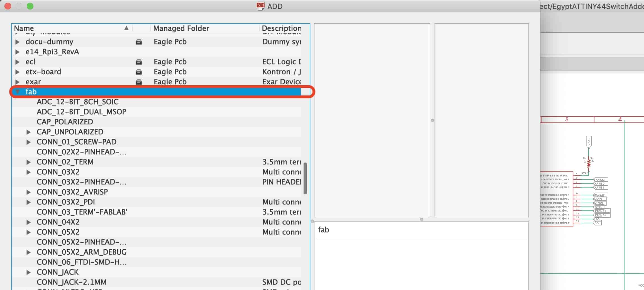644x290 pixels.
Task: Click managed library icon for docu-dummy
Action: pyautogui.click(x=139, y=42)
